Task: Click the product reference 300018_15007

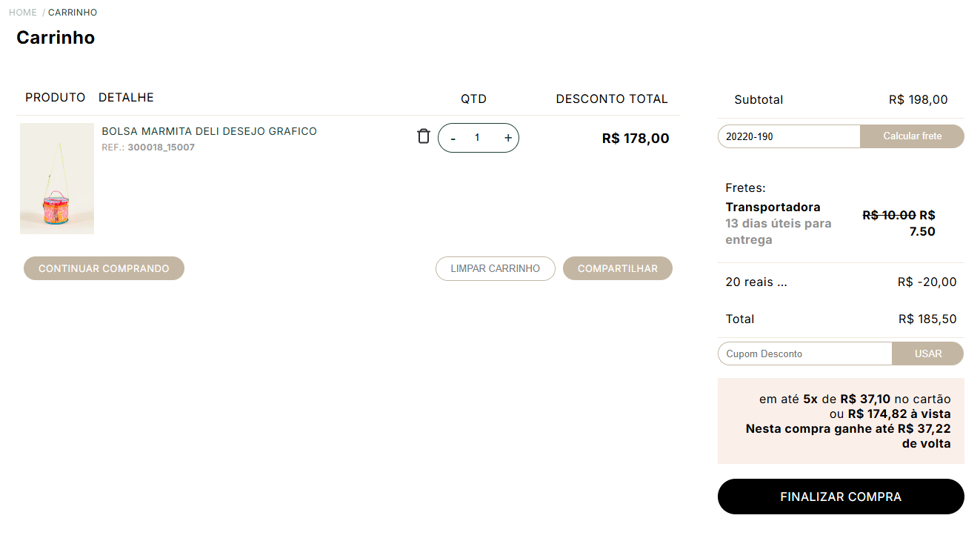Action: click(161, 147)
